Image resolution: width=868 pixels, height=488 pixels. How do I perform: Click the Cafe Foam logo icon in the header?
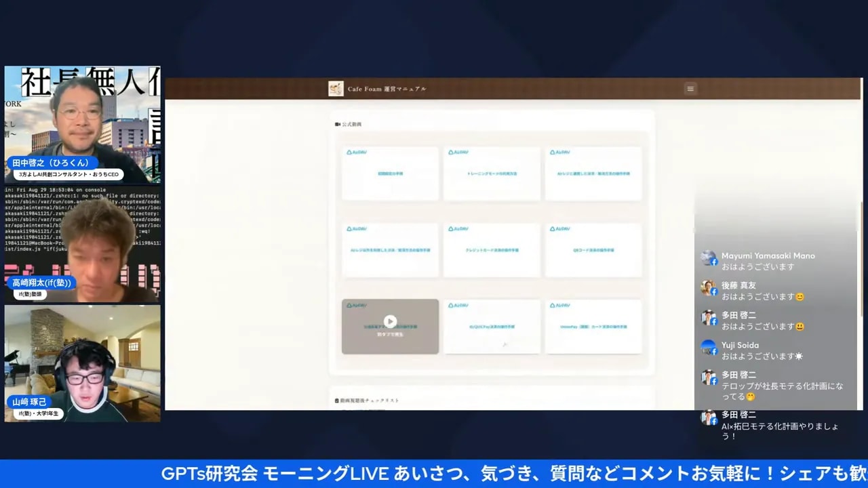[335, 88]
